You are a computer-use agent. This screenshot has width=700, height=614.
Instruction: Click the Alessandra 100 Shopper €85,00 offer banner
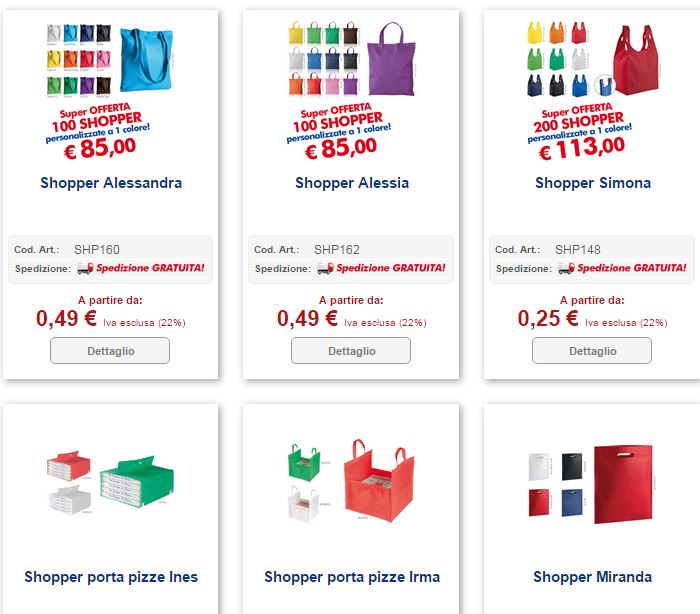point(98,131)
